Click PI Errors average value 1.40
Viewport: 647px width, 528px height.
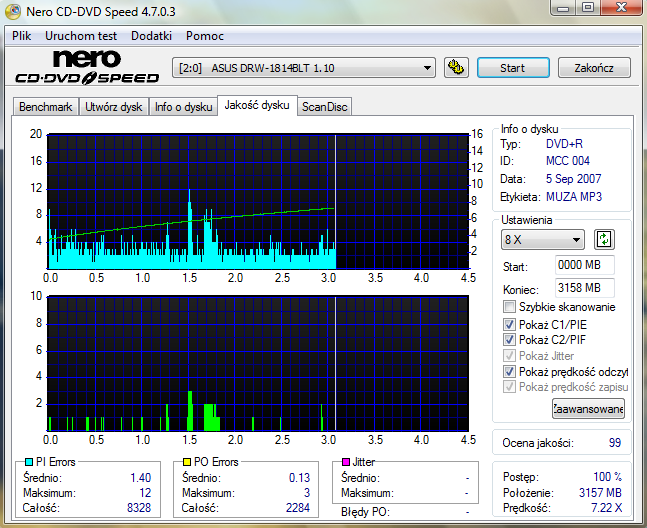141,478
